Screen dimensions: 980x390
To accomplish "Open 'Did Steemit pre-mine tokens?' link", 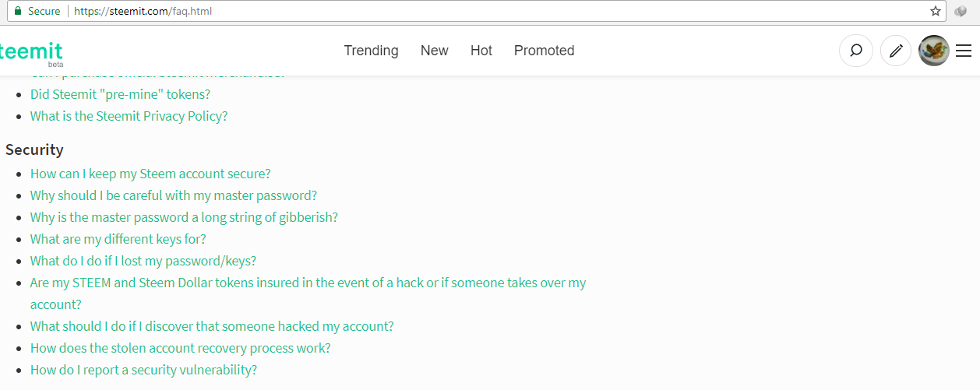I will tap(120, 94).
